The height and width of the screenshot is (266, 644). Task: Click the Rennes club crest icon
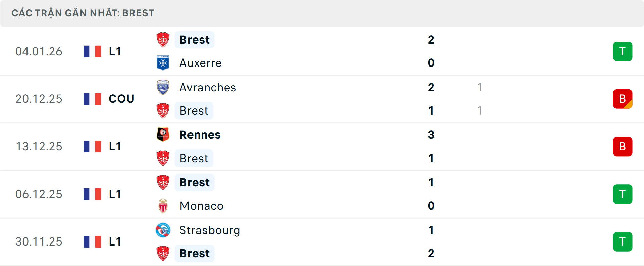(163, 135)
